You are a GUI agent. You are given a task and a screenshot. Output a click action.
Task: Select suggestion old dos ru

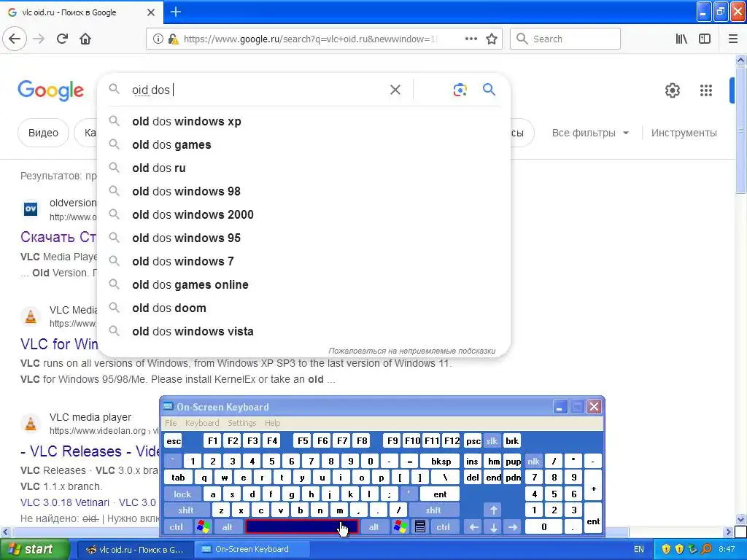[x=304, y=168]
